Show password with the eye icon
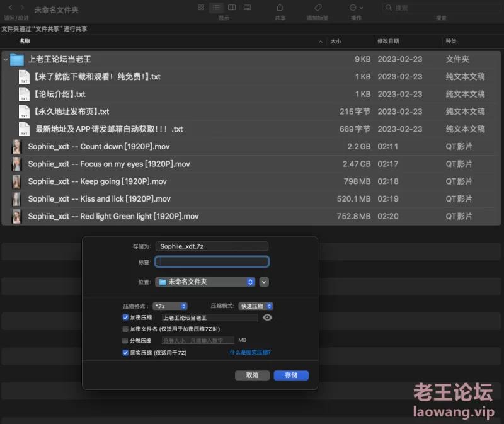Screen dimensions: 504x424 point(268,318)
